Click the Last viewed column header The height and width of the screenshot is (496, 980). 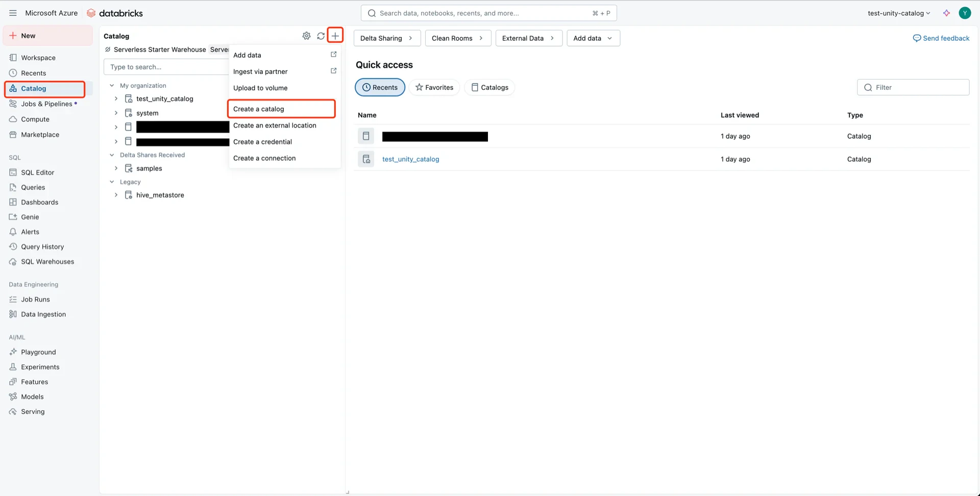740,115
